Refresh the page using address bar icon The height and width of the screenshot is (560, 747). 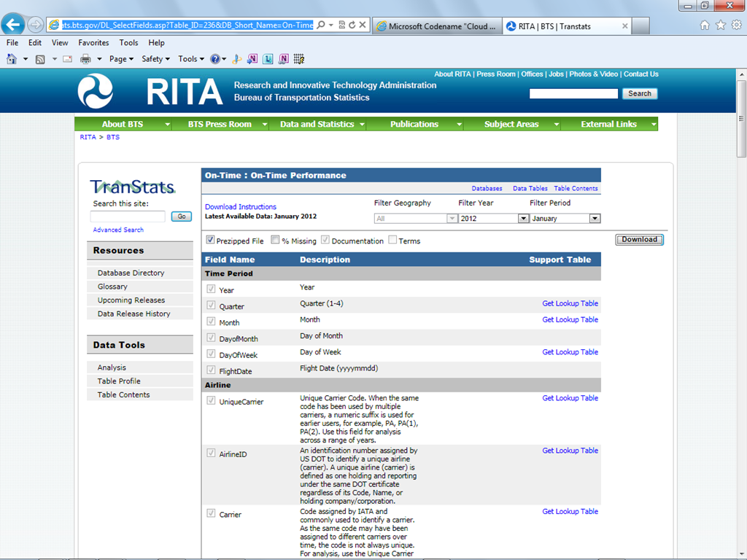click(x=352, y=25)
